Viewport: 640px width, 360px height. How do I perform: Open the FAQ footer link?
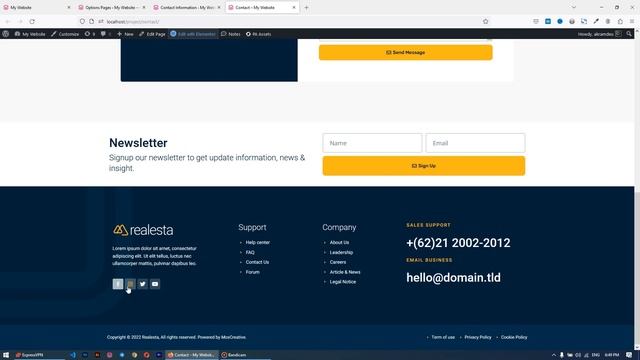[x=250, y=252]
